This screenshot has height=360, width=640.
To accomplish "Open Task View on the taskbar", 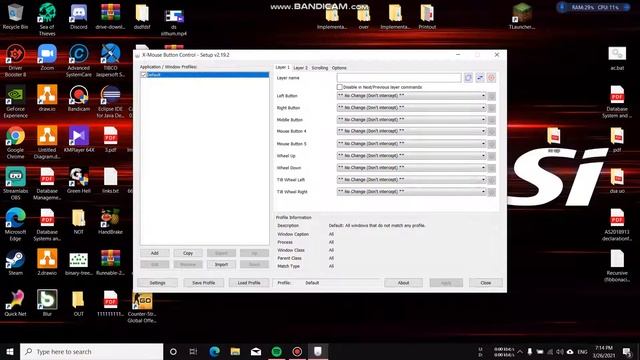I will tap(193, 351).
